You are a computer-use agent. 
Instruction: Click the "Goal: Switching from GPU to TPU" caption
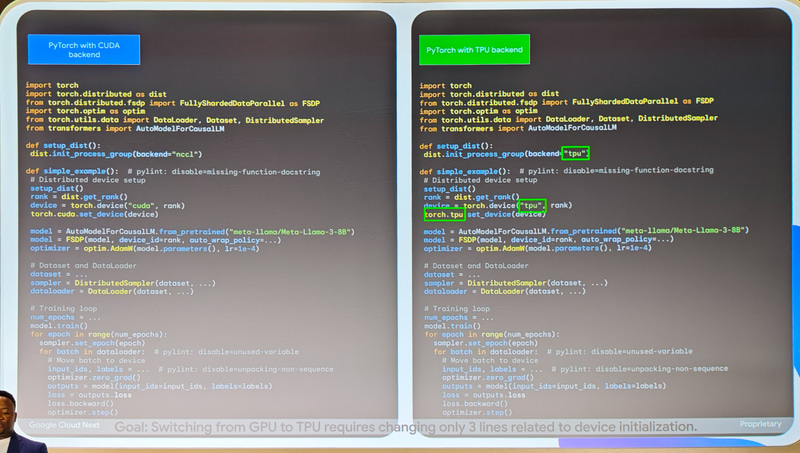coord(405,427)
